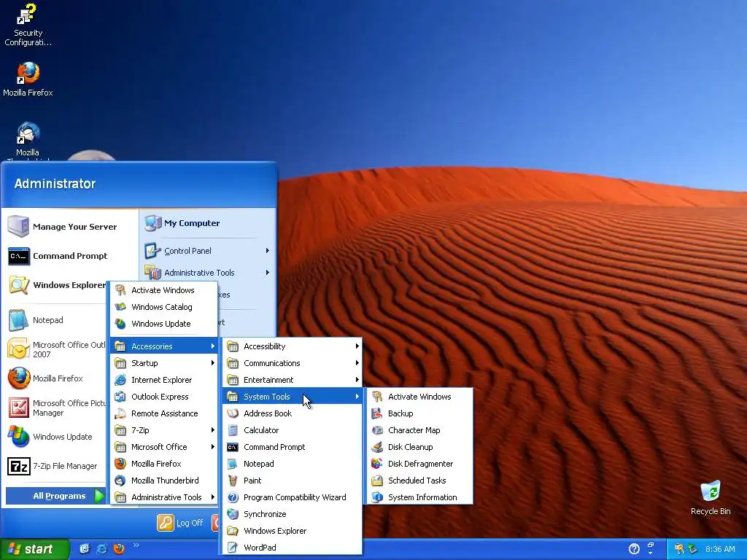Image resolution: width=747 pixels, height=560 pixels.
Task: Launch Disk Cleanup from System Tools
Action: 419,447
